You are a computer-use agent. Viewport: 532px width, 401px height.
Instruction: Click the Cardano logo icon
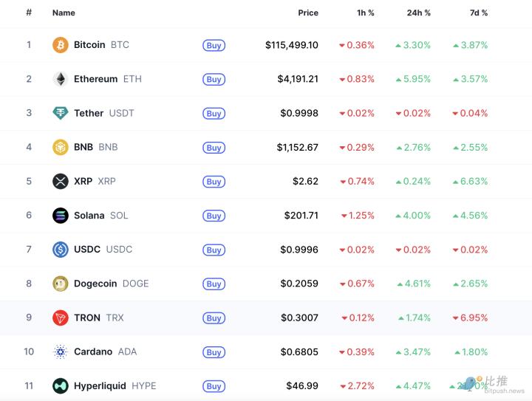pos(60,352)
